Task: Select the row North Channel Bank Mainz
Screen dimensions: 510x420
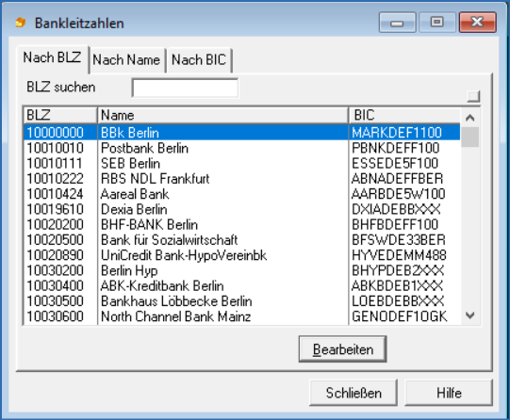Action: (x=242, y=316)
